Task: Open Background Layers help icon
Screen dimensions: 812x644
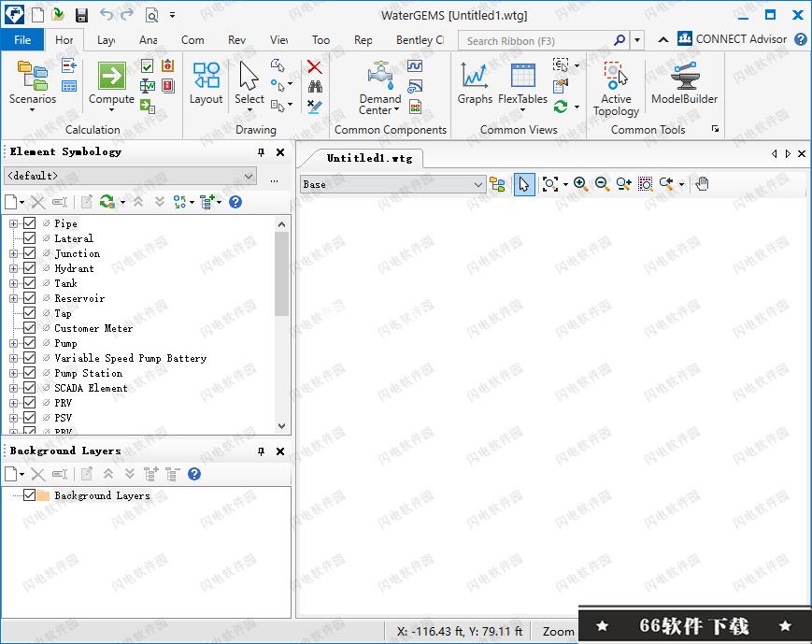Action: point(194,474)
